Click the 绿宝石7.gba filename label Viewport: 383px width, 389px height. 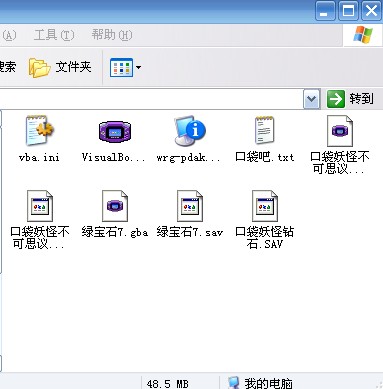pyautogui.click(x=115, y=232)
